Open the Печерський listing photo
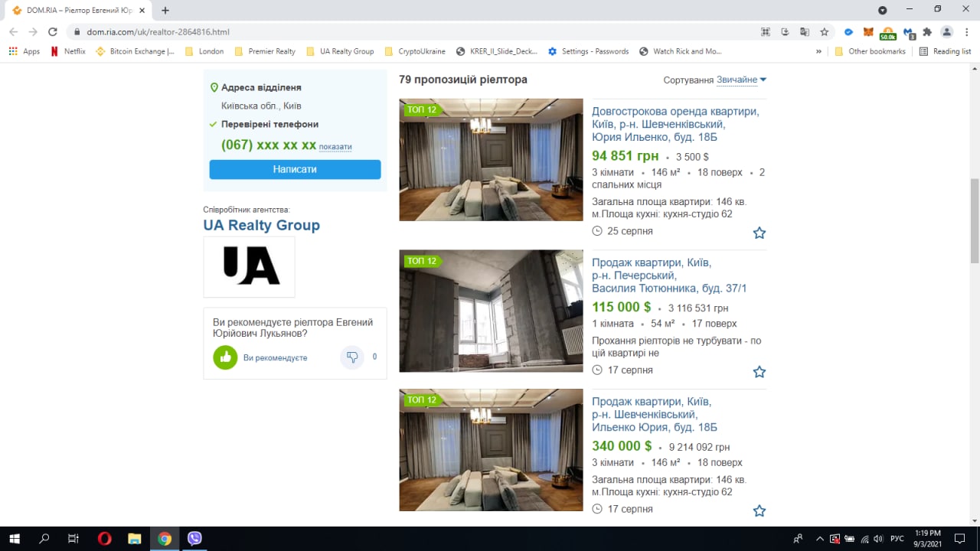The height and width of the screenshot is (551, 980). click(491, 311)
